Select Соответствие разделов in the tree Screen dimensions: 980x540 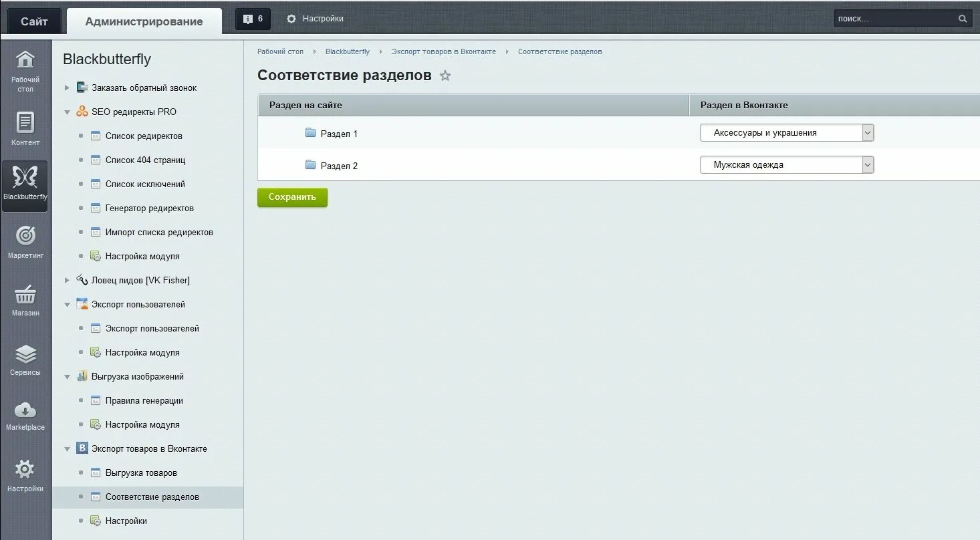(152, 497)
